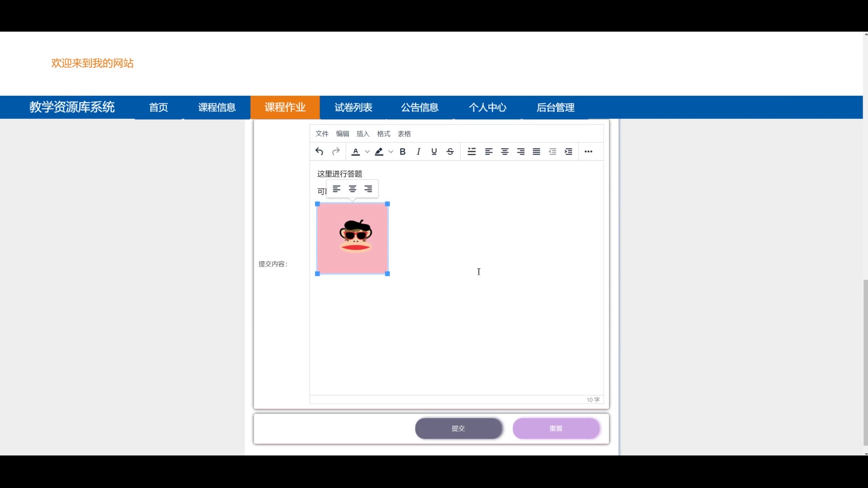Click the 重置 reset button
868x488 pixels.
click(556, 428)
